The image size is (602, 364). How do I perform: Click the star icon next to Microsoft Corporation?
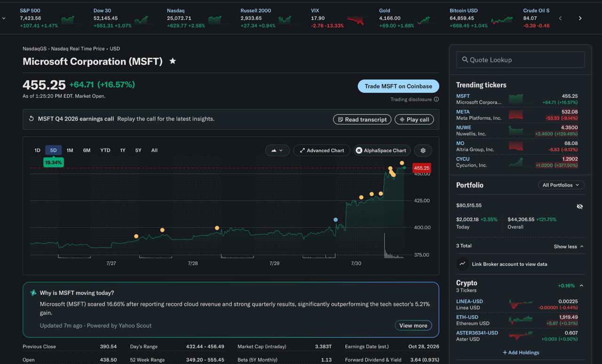click(x=173, y=61)
